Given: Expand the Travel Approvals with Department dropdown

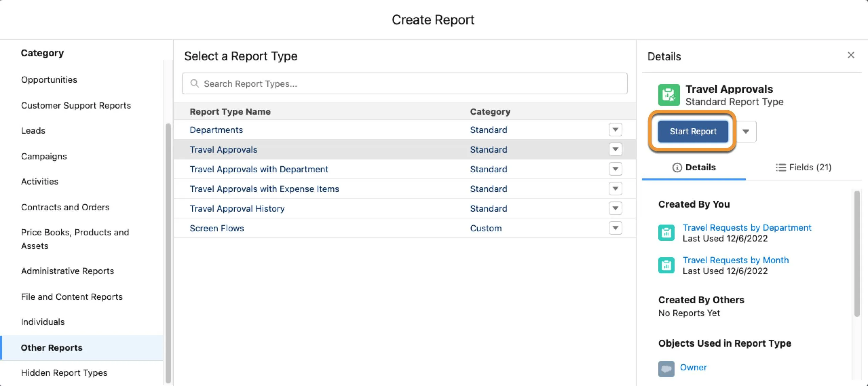Looking at the screenshot, I should (616, 169).
